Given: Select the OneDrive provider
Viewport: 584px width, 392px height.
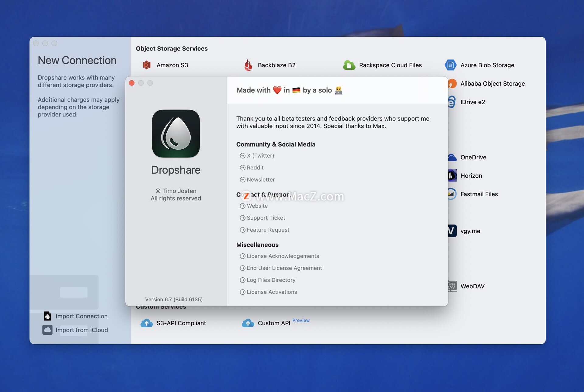Looking at the screenshot, I should click(x=473, y=157).
